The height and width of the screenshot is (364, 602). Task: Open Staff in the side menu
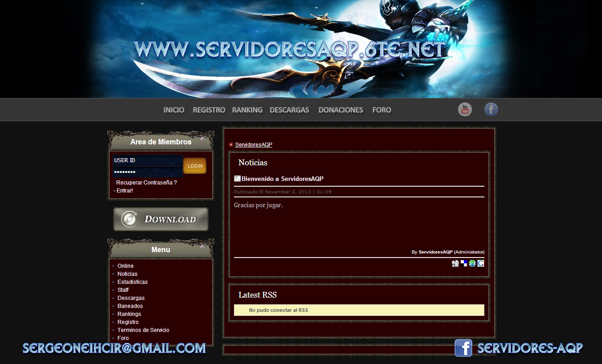point(123,290)
